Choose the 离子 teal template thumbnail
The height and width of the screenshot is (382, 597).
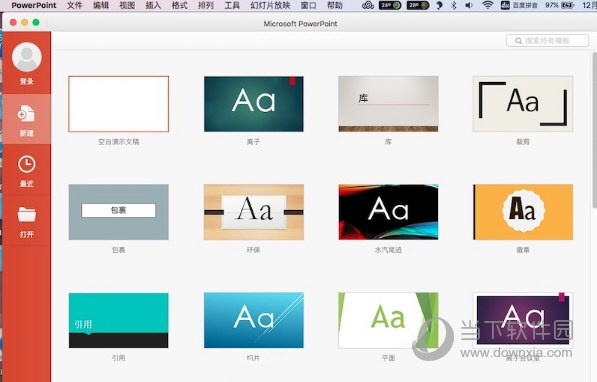[254, 104]
